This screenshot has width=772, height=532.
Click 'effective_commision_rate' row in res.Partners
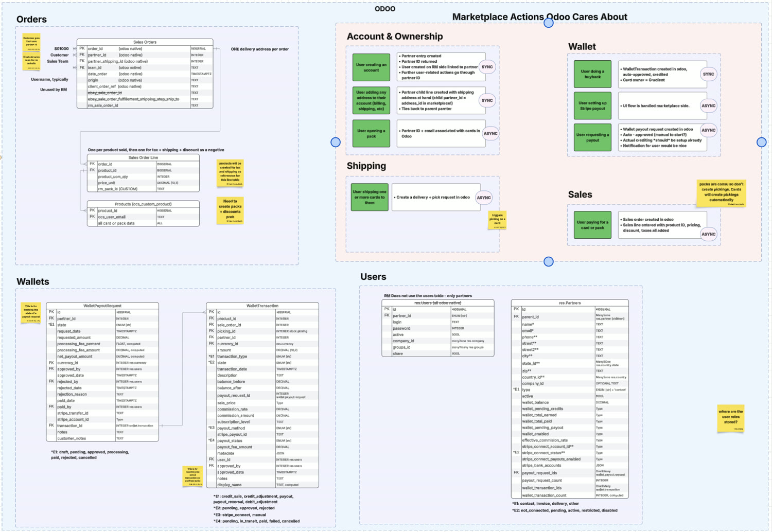[570, 440]
